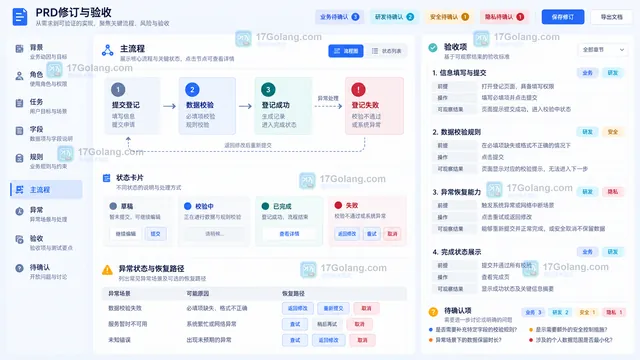Click the step 3 circle on 登记成功
This screenshot has height=360, width=640.
268,89
